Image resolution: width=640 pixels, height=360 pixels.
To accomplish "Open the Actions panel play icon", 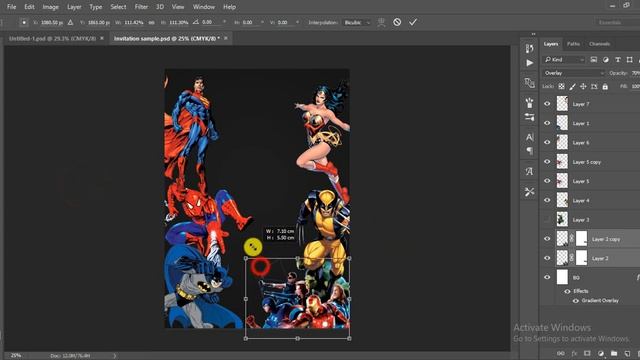I will (529, 63).
